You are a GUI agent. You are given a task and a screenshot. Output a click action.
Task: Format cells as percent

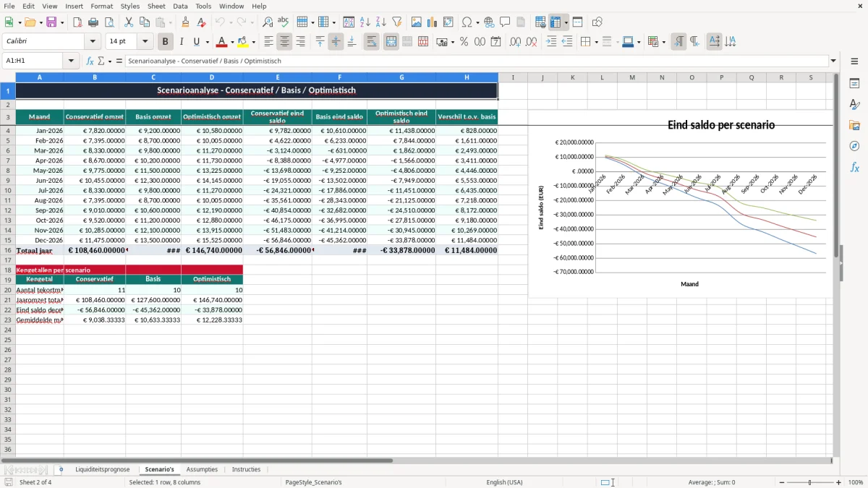coord(464,42)
